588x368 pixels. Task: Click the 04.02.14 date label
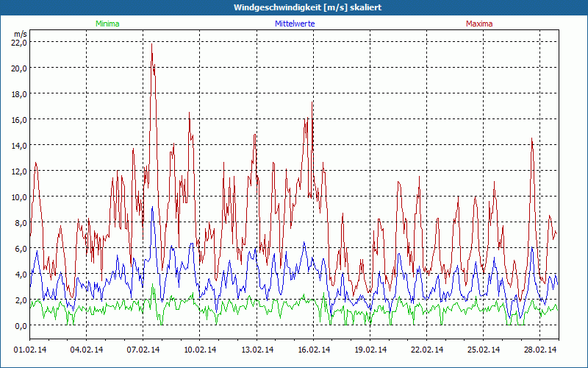coord(87,350)
